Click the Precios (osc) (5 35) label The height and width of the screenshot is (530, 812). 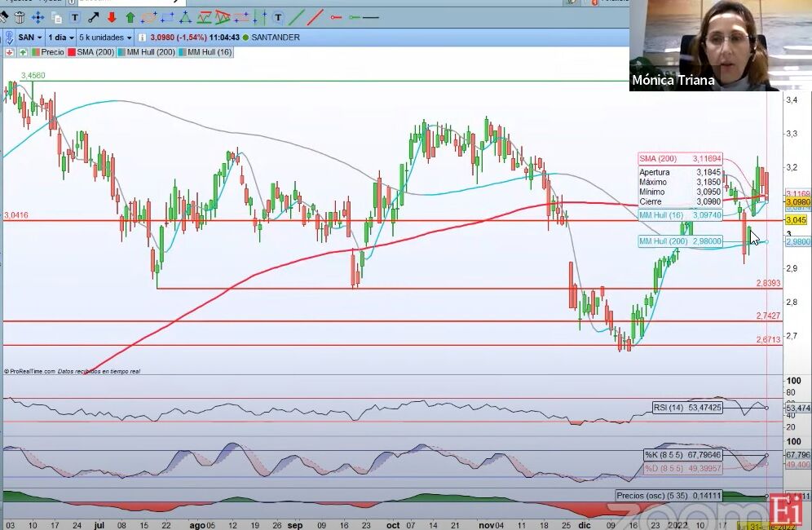(669, 496)
